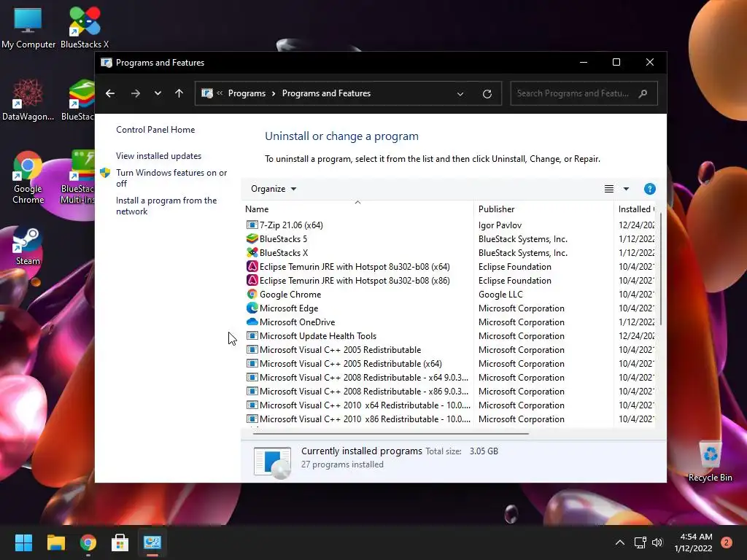The width and height of the screenshot is (747, 560).
Task: Select Eclipse Temurin JRE (x86) entry
Action: coord(355,281)
